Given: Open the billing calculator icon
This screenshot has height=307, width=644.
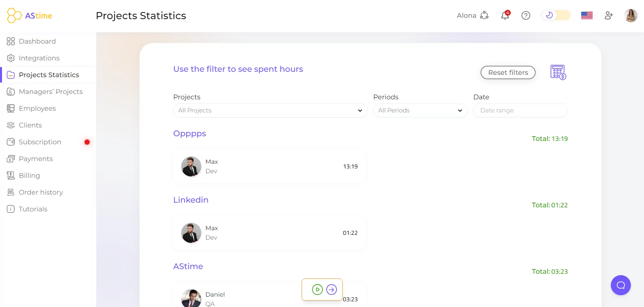Looking at the screenshot, I should (x=558, y=72).
